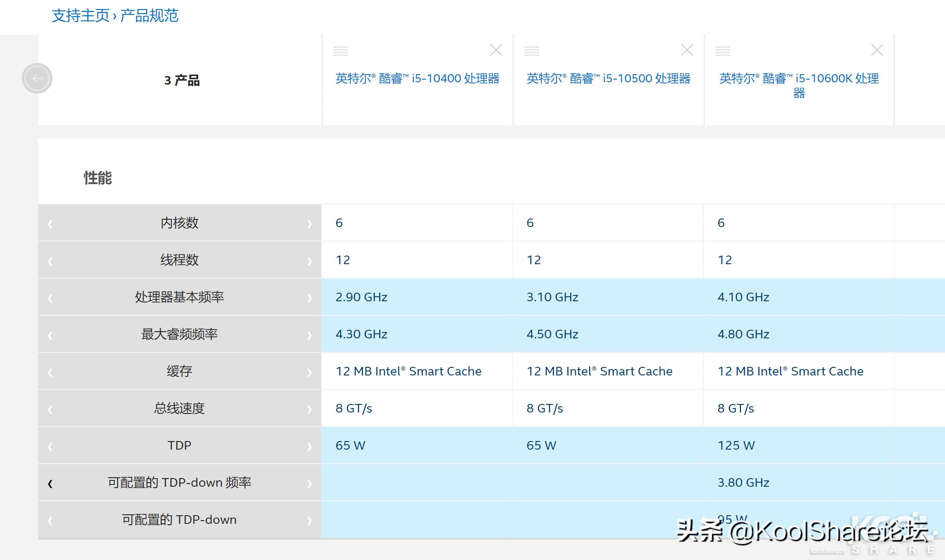Open the 支持主页 breadcrumb link
The width and height of the screenshot is (945, 560).
81,16
